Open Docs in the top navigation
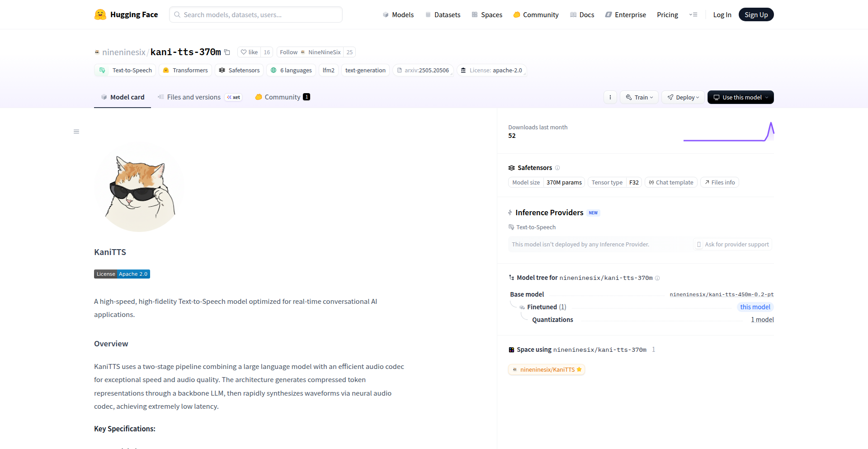Image resolution: width=868 pixels, height=449 pixels. pyautogui.click(x=582, y=14)
